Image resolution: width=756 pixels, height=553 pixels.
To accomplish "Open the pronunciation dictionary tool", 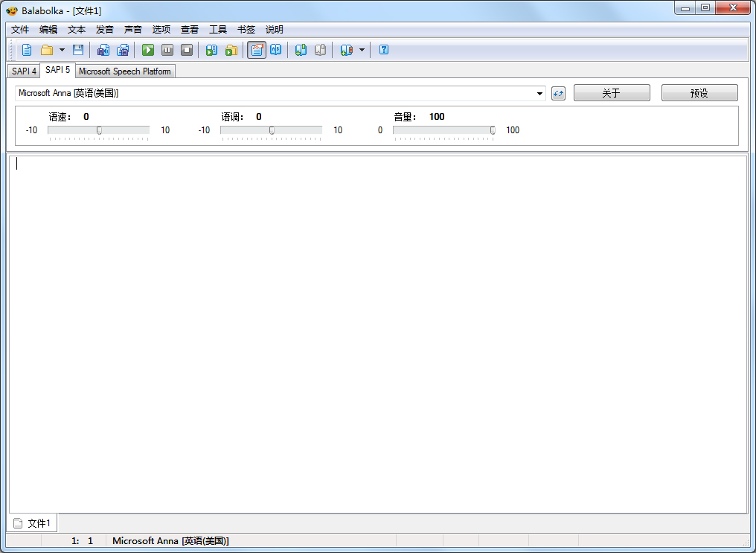I will click(x=276, y=50).
